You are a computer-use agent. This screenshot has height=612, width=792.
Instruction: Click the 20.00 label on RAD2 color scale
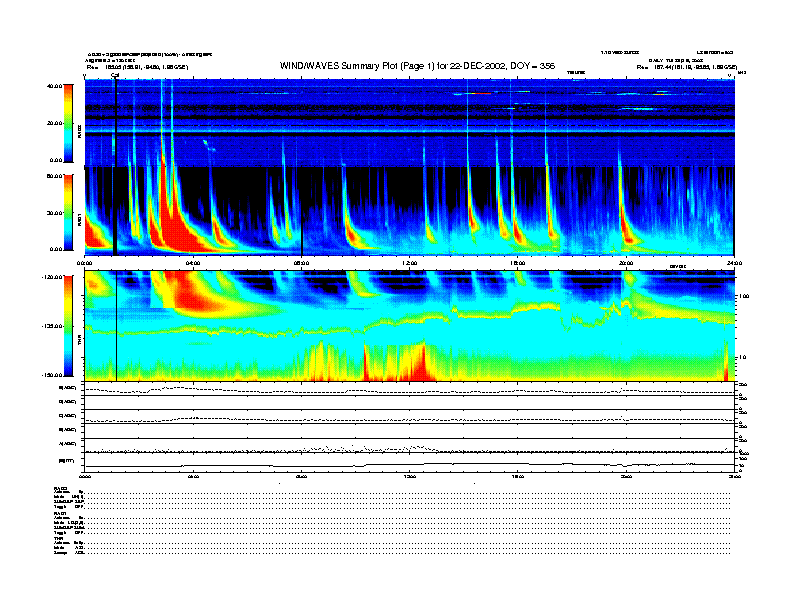tap(55, 123)
